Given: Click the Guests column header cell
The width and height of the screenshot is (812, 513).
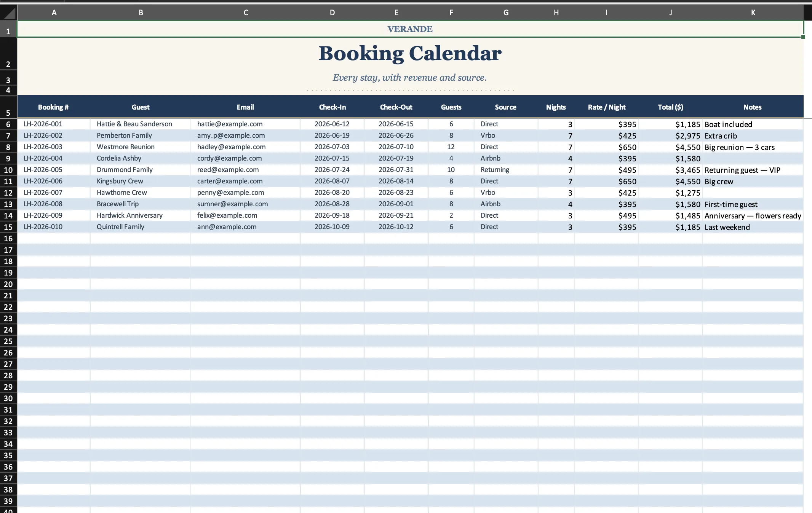Looking at the screenshot, I should click(x=451, y=107).
